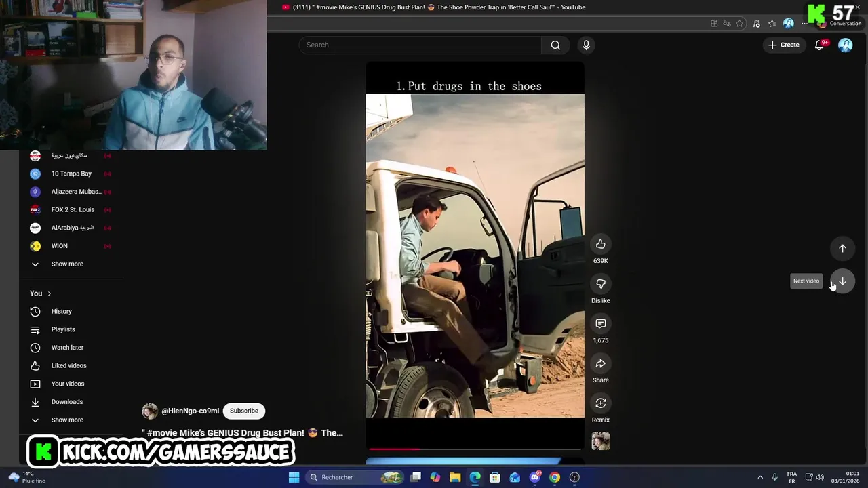Open browser split screen icon

[714, 24]
